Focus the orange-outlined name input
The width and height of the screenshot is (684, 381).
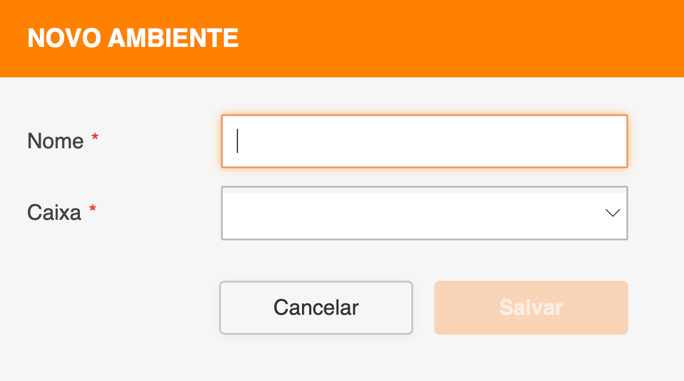coord(424,141)
